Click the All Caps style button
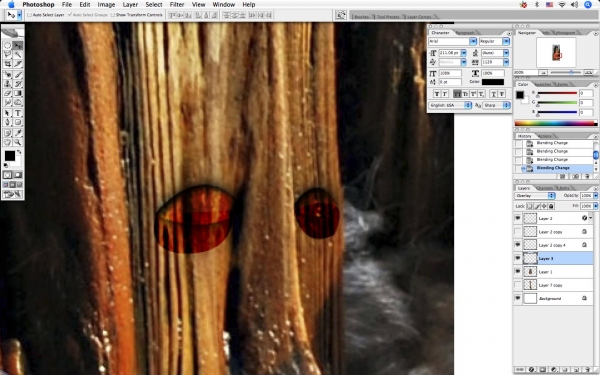 point(457,94)
